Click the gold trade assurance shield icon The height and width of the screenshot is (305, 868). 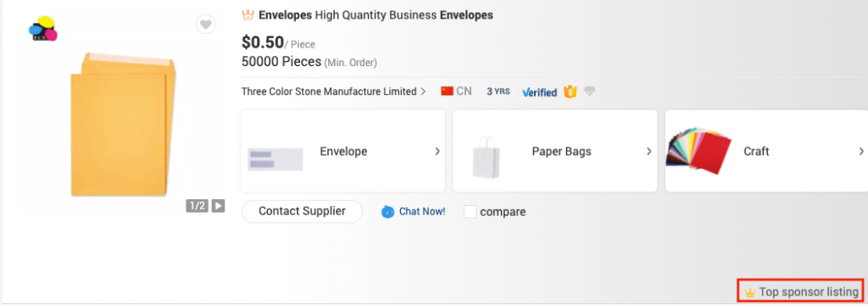[570, 91]
